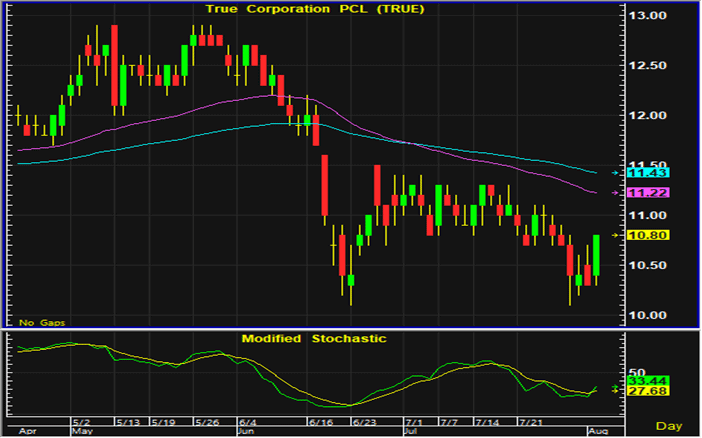The height and width of the screenshot is (438, 702).
Task: Click the last green candlestick on the chart
Action: [597, 255]
